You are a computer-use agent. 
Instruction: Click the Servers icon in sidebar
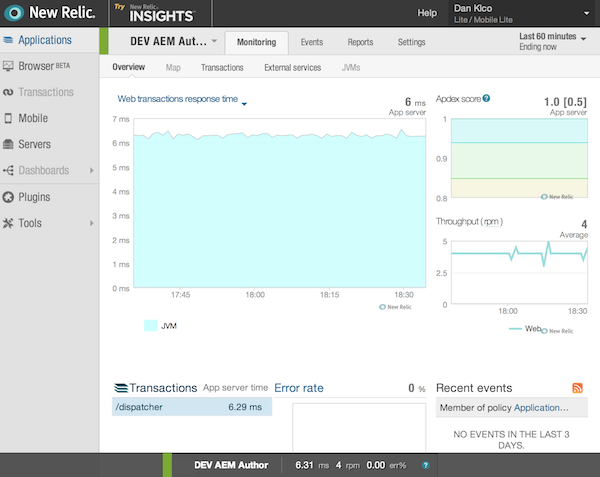pyautogui.click(x=8, y=144)
